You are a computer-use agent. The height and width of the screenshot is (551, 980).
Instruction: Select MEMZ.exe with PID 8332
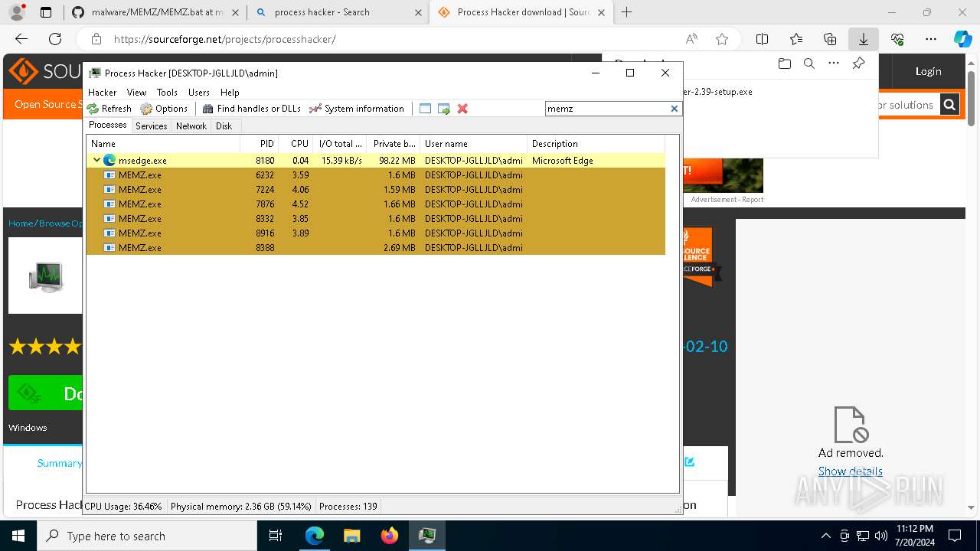(x=376, y=219)
